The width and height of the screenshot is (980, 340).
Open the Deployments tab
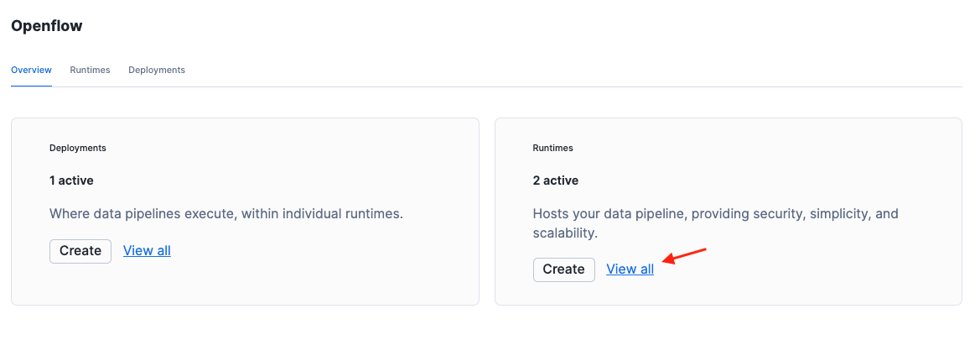(x=157, y=70)
